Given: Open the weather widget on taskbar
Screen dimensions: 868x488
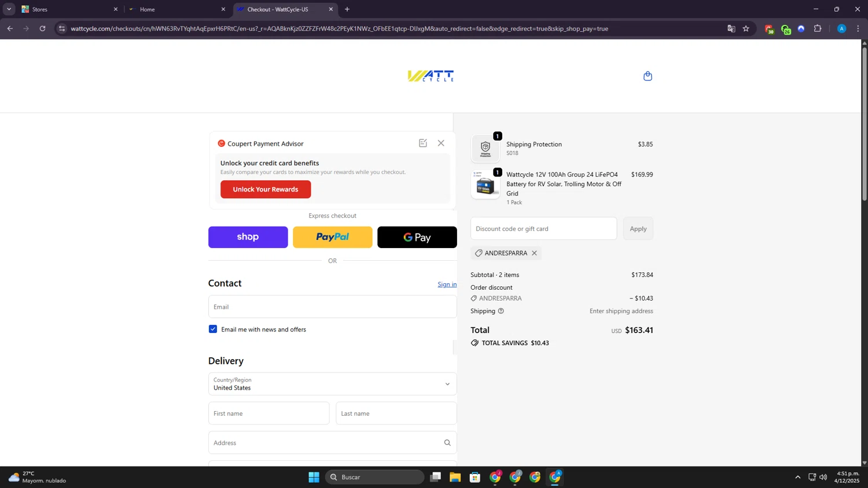Looking at the screenshot, I should [38, 477].
